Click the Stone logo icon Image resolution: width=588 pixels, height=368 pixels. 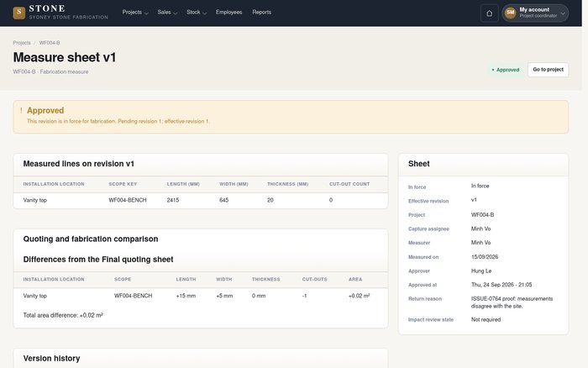tap(19, 13)
